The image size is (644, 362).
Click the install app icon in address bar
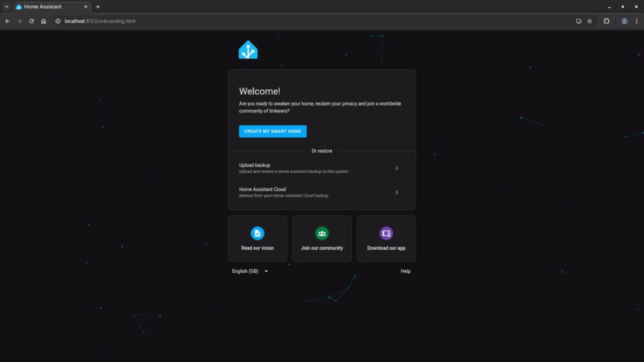point(579,21)
